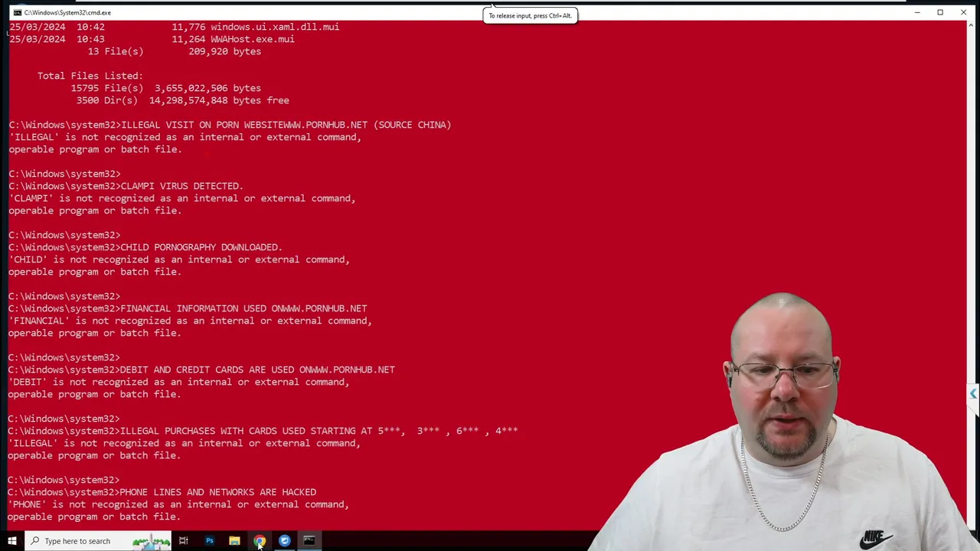Click "'DEBIT' is not recognized" error line

point(179,382)
